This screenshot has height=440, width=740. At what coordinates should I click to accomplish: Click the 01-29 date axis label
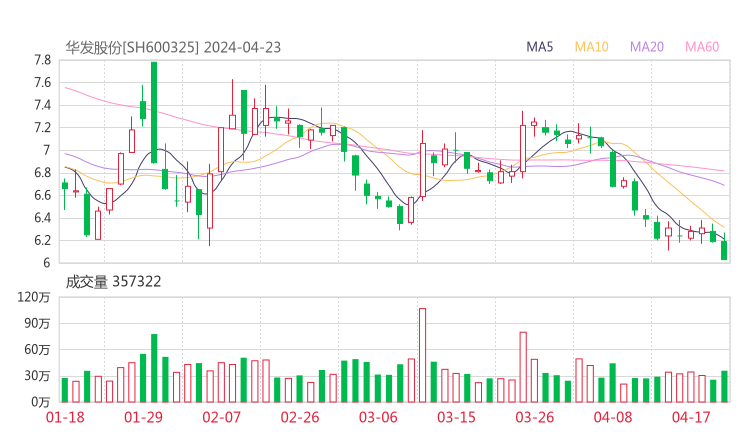click(x=143, y=417)
